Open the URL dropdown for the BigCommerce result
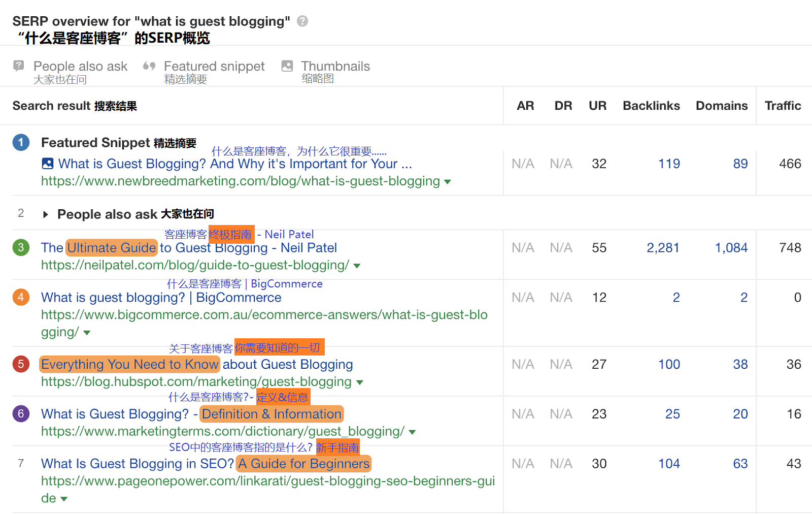The height and width of the screenshot is (514, 812). pyautogui.click(x=87, y=333)
